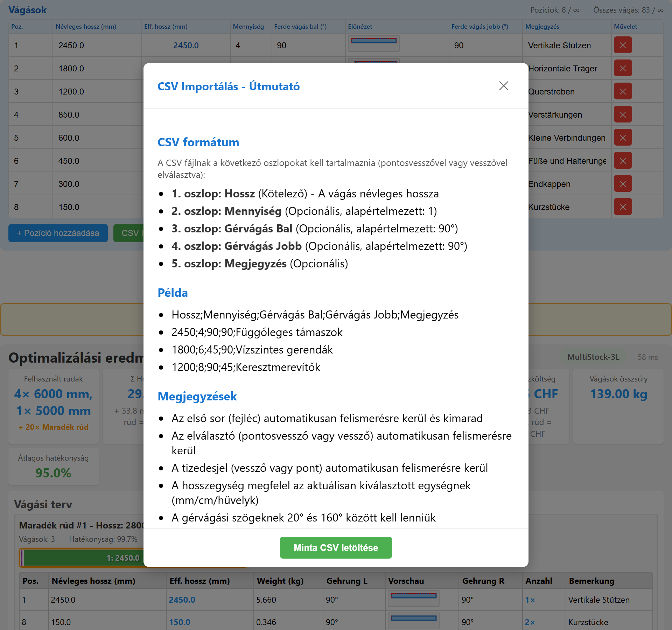Click the green CSV import button
Viewport: 672px width, 630px height.
coord(129,233)
